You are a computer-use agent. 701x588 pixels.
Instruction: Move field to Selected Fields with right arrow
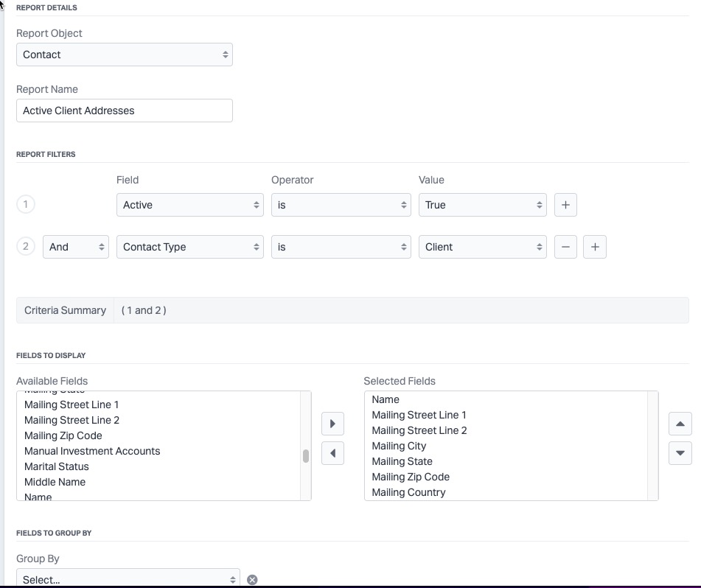pyautogui.click(x=332, y=424)
